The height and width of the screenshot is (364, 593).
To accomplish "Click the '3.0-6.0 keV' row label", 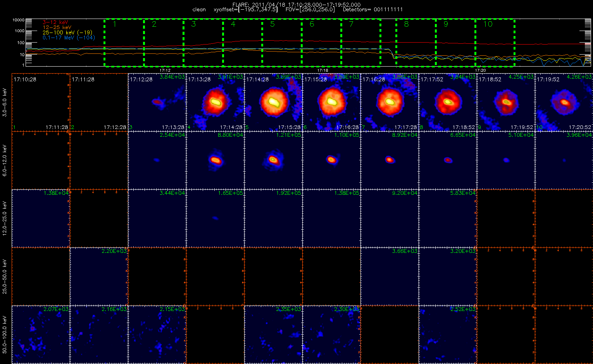I will coord(5,102).
